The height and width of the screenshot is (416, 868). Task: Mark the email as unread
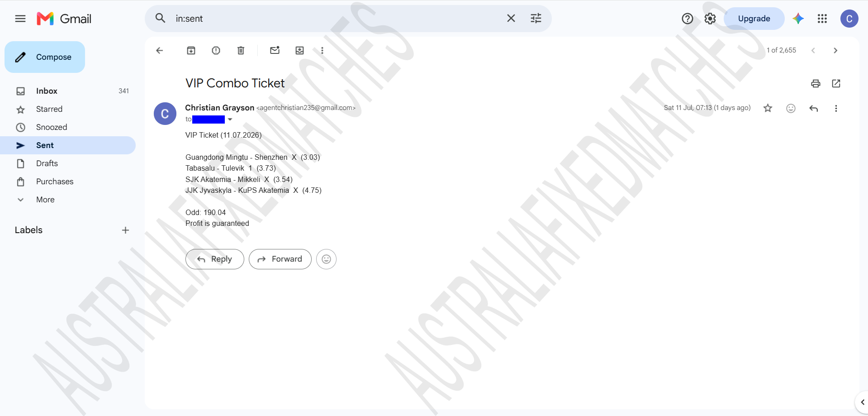pos(275,50)
